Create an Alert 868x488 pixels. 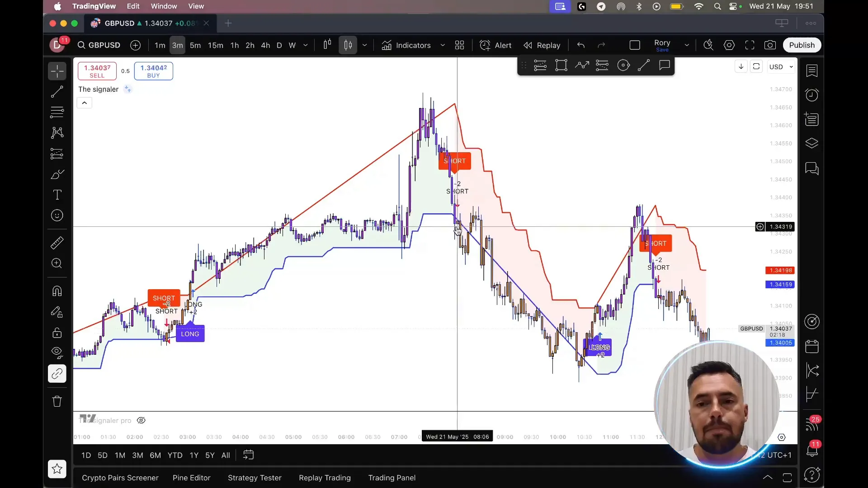pos(495,45)
